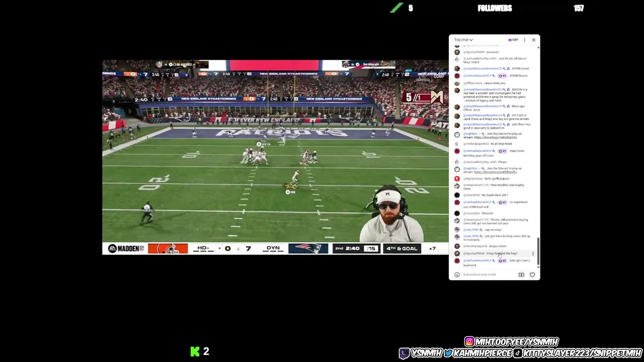Click moderator wrench beside ash_999x "sup mr mayz"

coord(480,230)
